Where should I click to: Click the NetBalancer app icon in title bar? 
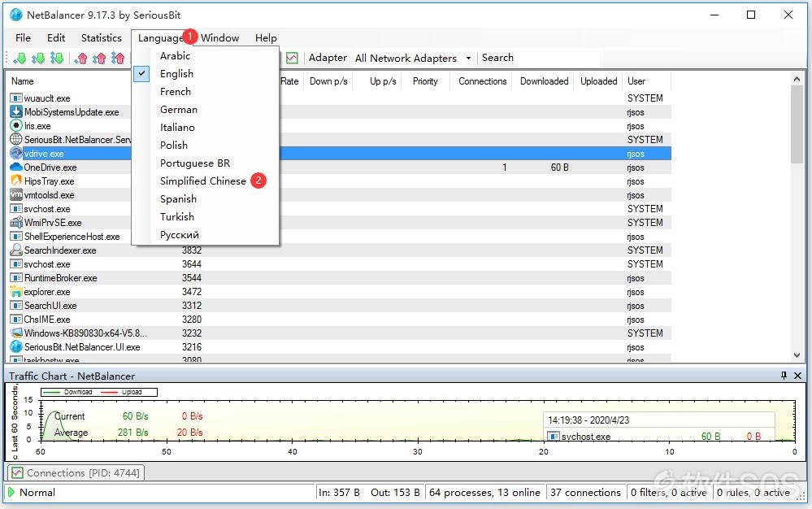coord(16,15)
